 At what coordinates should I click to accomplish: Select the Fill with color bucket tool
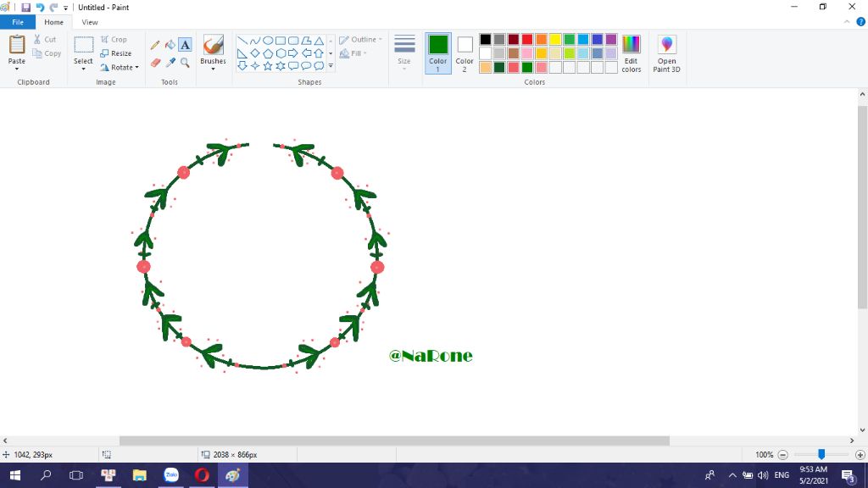coord(170,45)
